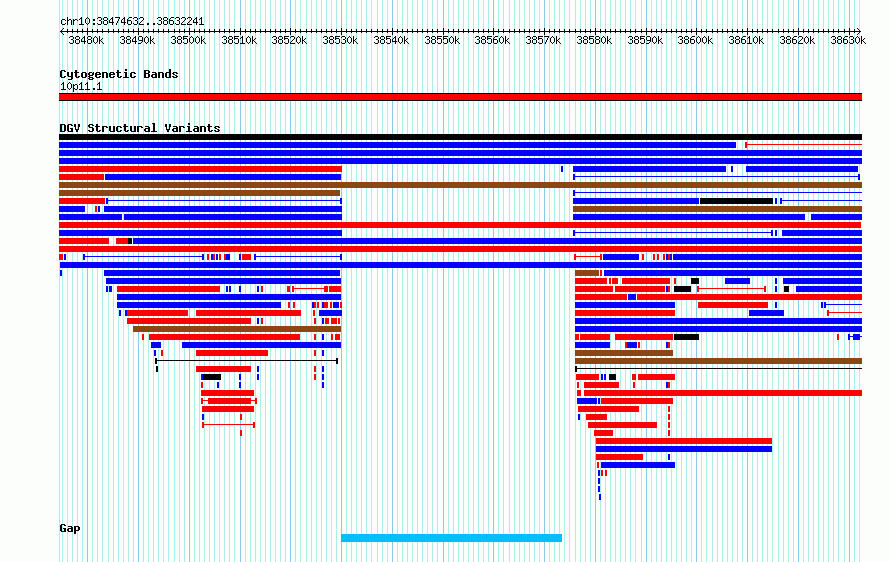Screen dimensions: 890x562
Task: Select the 38500k ruler position
Action: click(188, 40)
